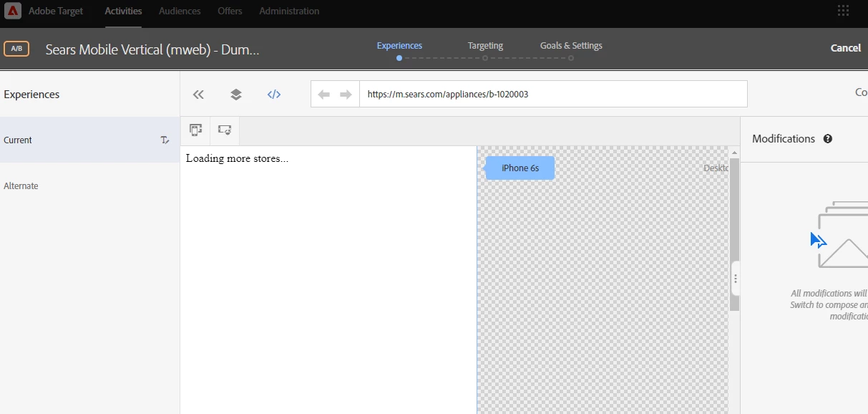Viewport: 868px width, 414px height.
Task: Open the Audiences tab
Action: click(x=180, y=11)
